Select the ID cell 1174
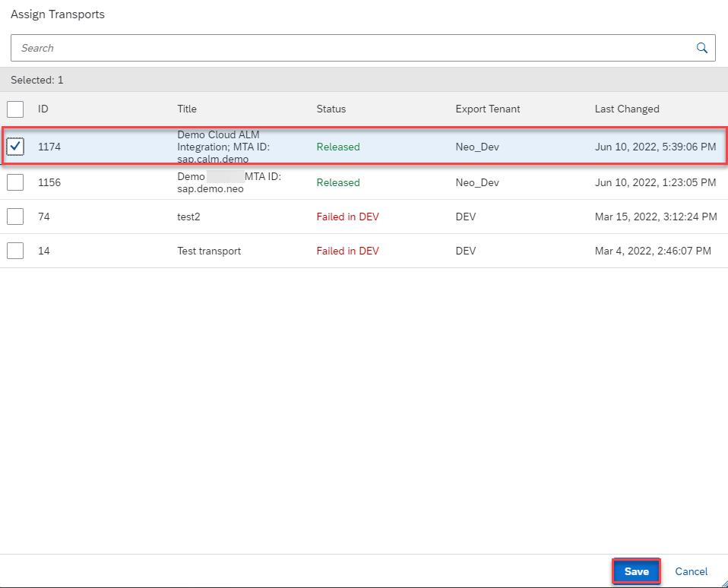This screenshot has width=728, height=588. click(x=49, y=147)
